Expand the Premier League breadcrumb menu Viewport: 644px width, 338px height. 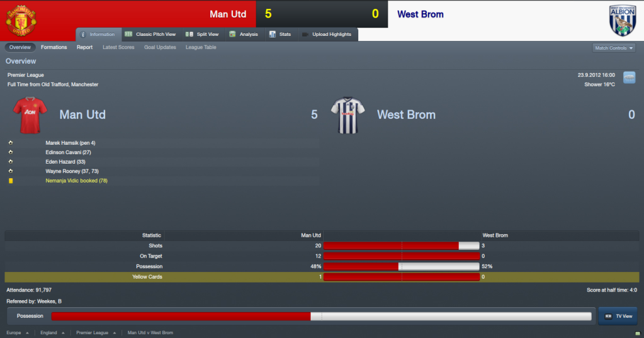[96, 333]
